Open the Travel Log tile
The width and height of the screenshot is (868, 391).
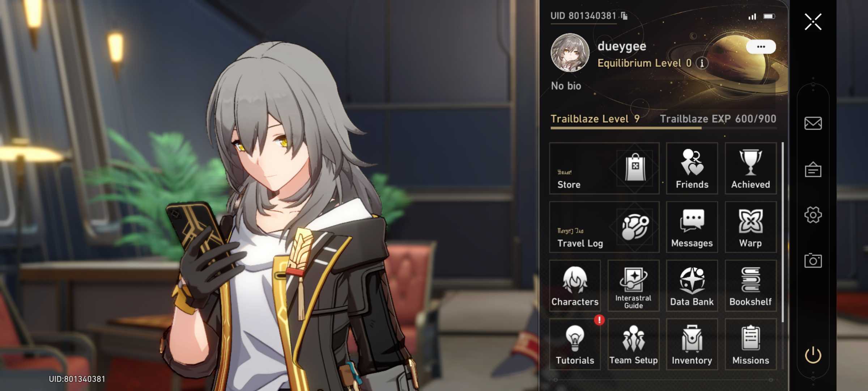click(x=604, y=227)
